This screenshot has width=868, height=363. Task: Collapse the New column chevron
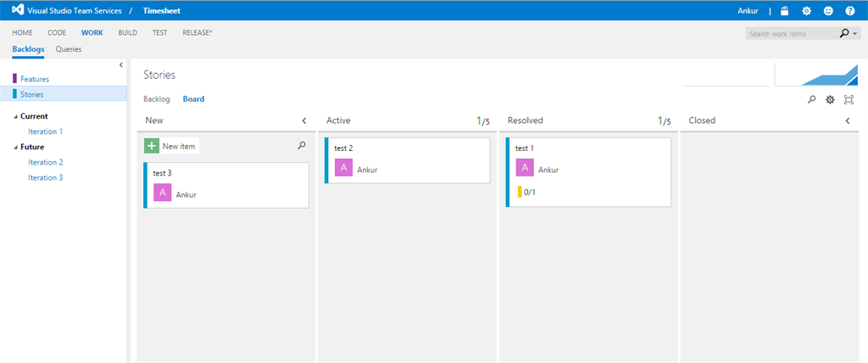click(x=304, y=121)
